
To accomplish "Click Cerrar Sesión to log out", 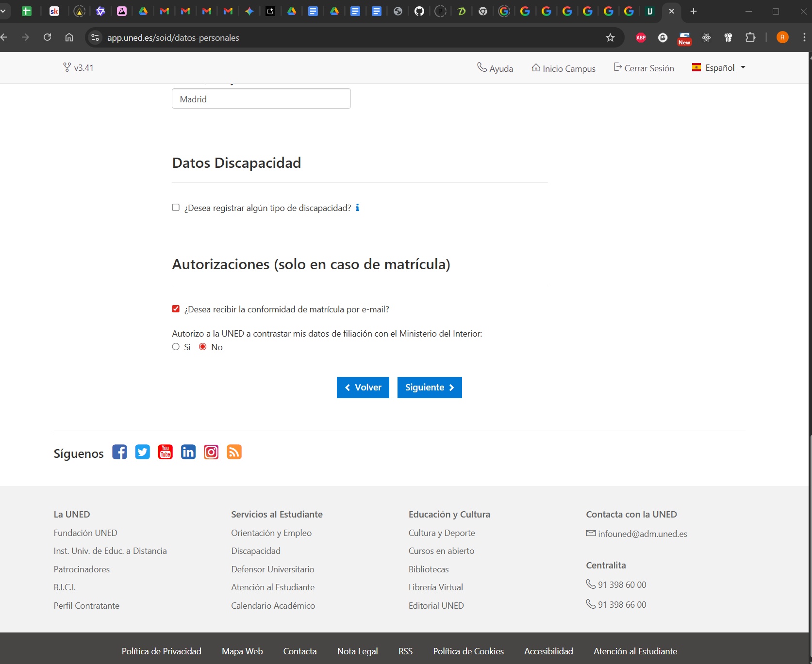I will point(644,68).
